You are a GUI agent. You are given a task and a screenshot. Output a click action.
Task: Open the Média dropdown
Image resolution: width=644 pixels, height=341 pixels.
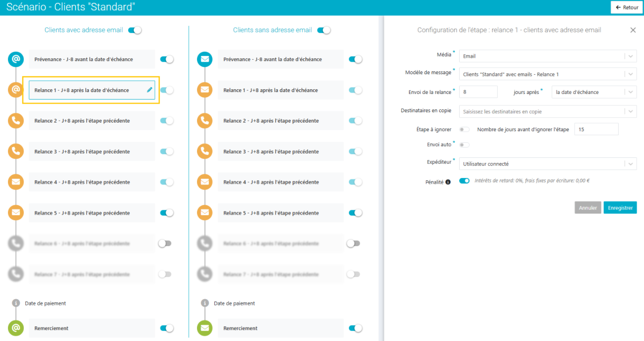[548, 56]
